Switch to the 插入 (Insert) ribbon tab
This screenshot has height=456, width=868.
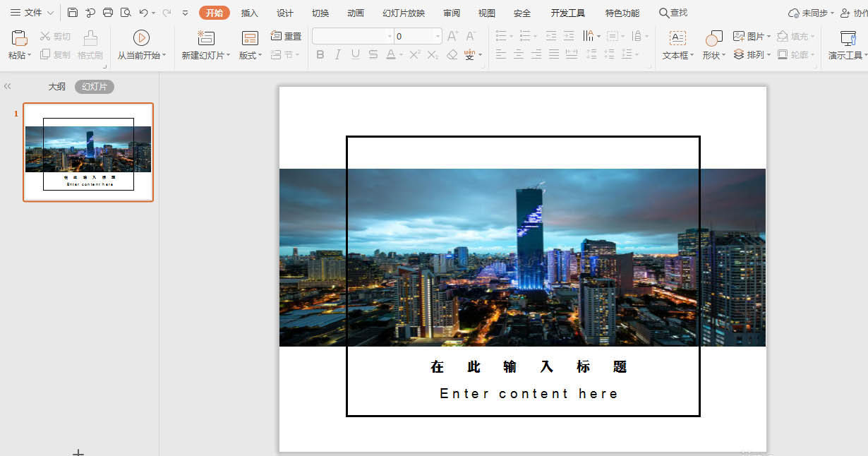tap(250, 12)
